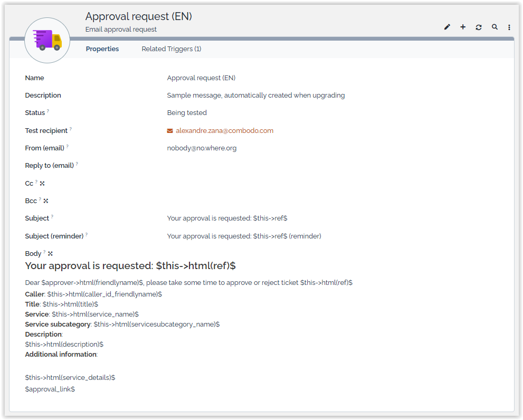Open the Related Triggers (1) tab

[x=172, y=49]
